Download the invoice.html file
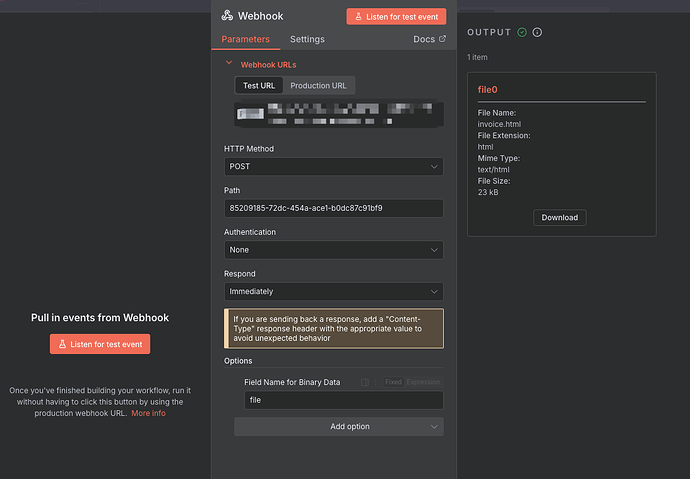Image resolution: width=690 pixels, height=479 pixels. 559,218
